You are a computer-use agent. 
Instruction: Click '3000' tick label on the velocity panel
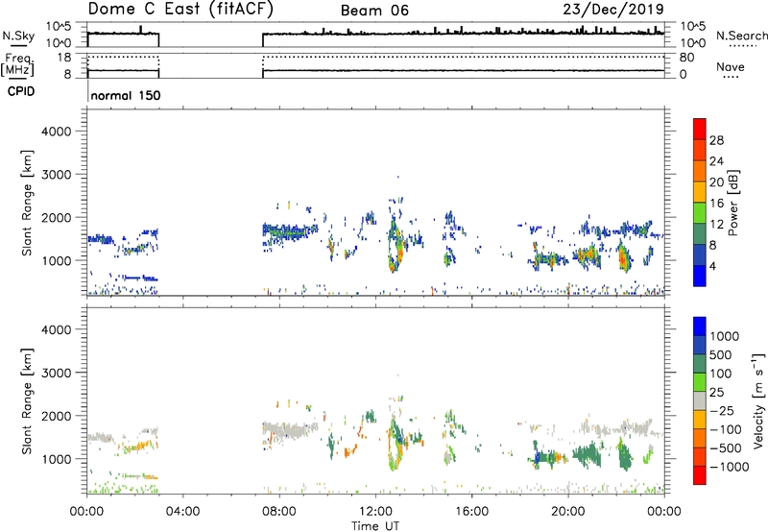(x=57, y=373)
